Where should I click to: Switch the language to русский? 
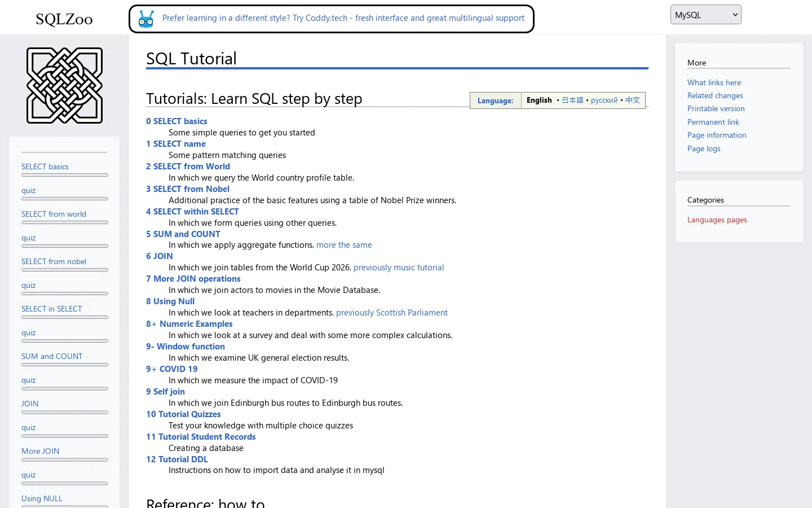tap(604, 100)
